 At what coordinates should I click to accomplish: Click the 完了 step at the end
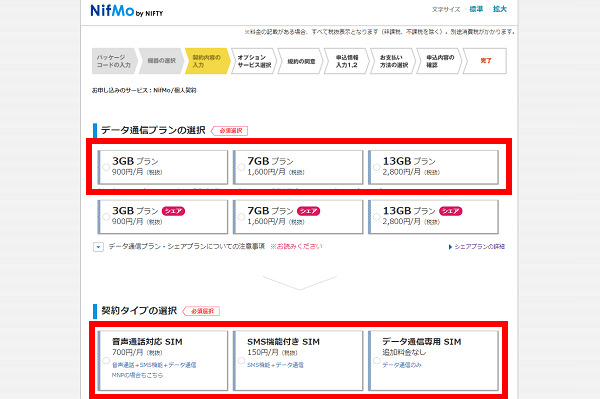(485, 61)
